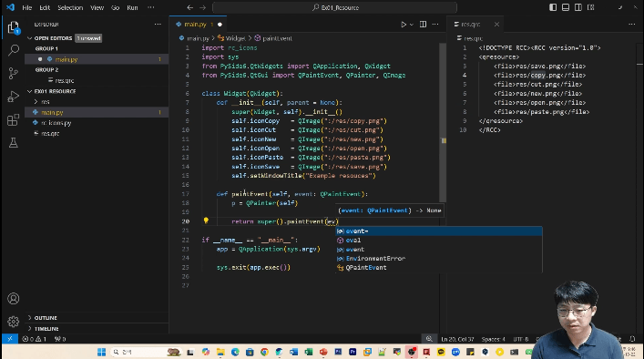Click the lightbulb quick fix on line 20

[206, 221]
